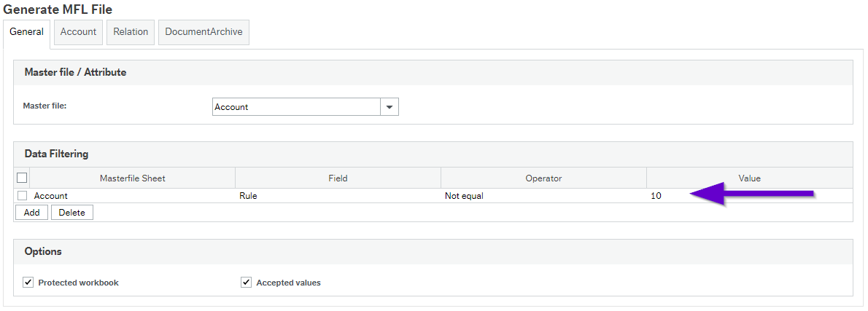
Task: Open the Relation tab
Action: pyautogui.click(x=131, y=32)
